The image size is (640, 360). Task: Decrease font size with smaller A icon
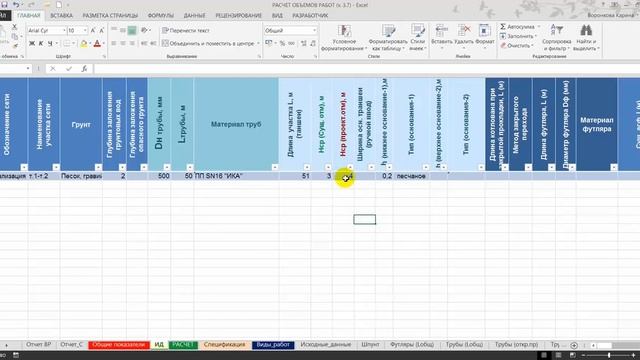102,31
